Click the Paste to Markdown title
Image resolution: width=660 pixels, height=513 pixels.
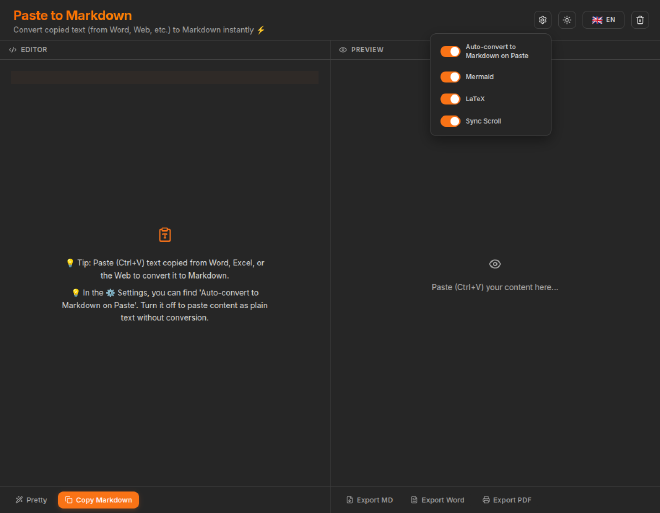point(72,16)
